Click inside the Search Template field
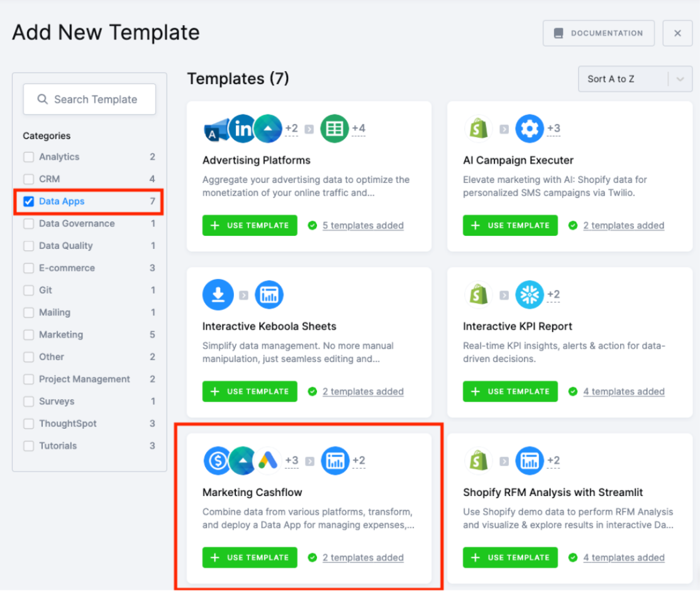This screenshot has height=591, width=700. point(89,99)
